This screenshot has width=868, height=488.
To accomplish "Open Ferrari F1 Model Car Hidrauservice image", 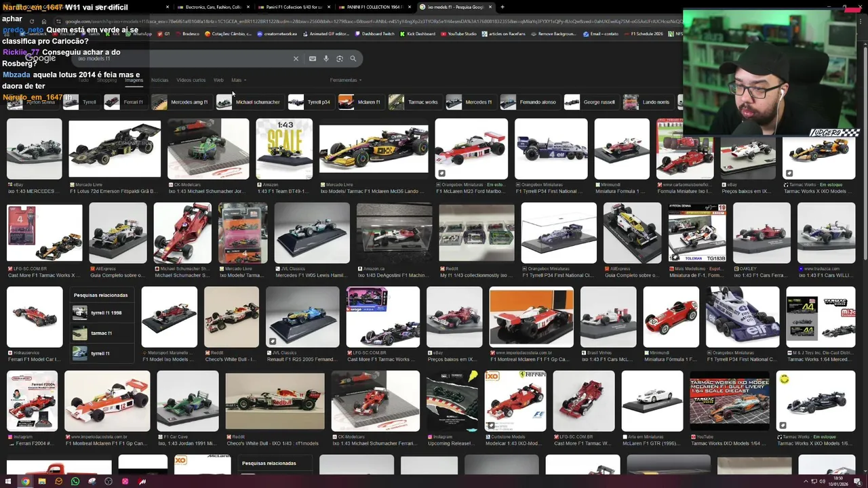I will click(x=35, y=317).
